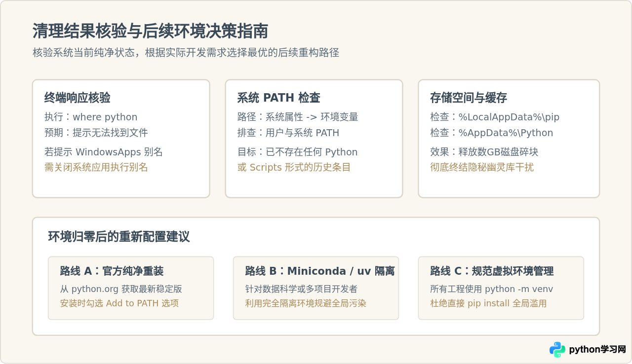632x364 pixels.
Task: Click the "存储空间与缓存" card heading
Action: coord(469,98)
